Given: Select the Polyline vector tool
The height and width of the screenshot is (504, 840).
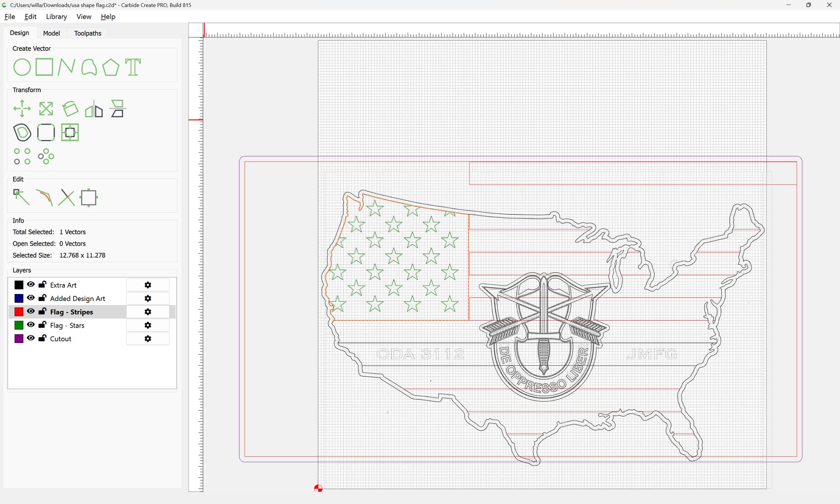Looking at the screenshot, I should pos(66,67).
